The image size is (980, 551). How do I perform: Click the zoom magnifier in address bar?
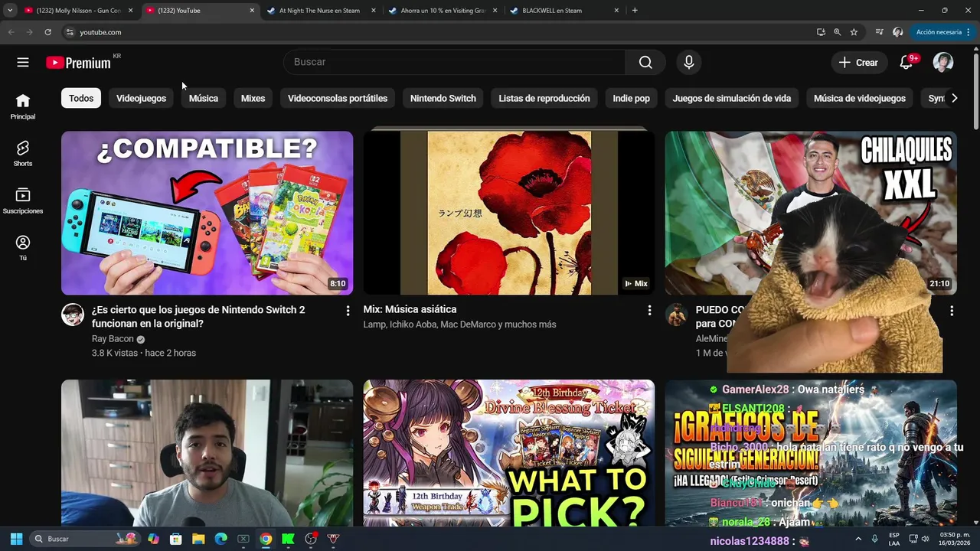837,32
